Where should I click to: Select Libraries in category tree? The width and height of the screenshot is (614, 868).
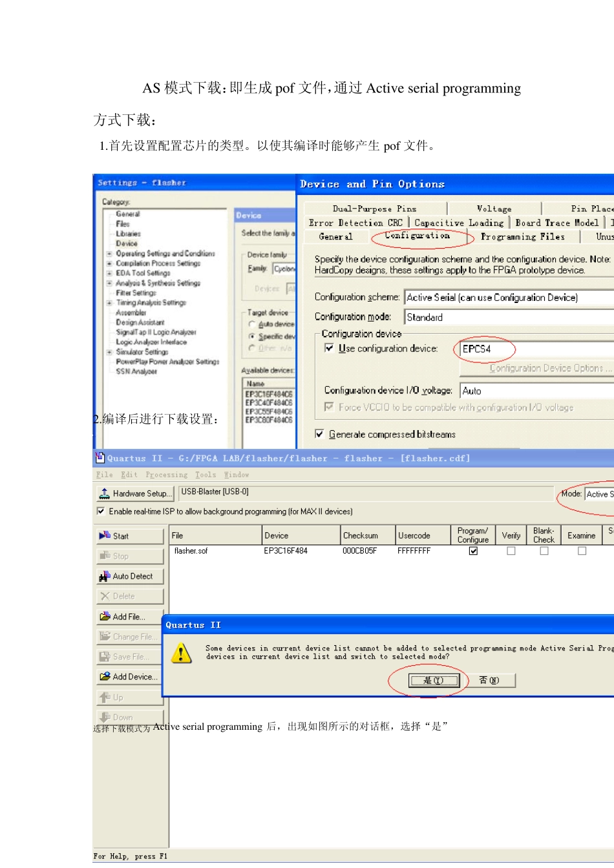[128, 234]
